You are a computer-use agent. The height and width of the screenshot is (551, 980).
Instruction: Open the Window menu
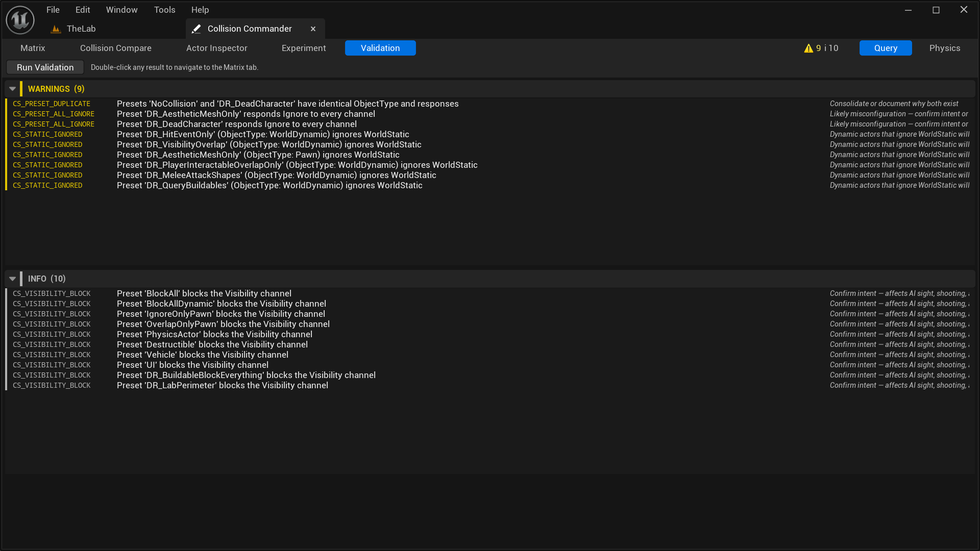pos(121,9)
